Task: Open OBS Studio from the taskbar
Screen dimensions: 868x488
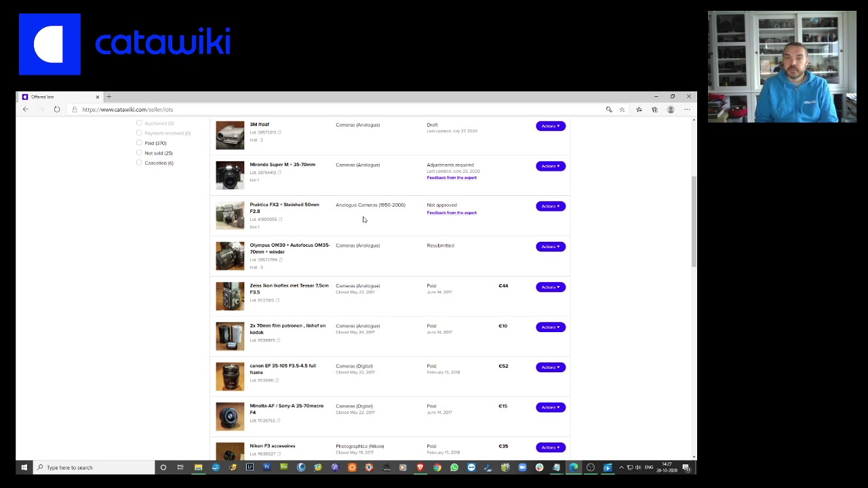Action: coord(590,467)
